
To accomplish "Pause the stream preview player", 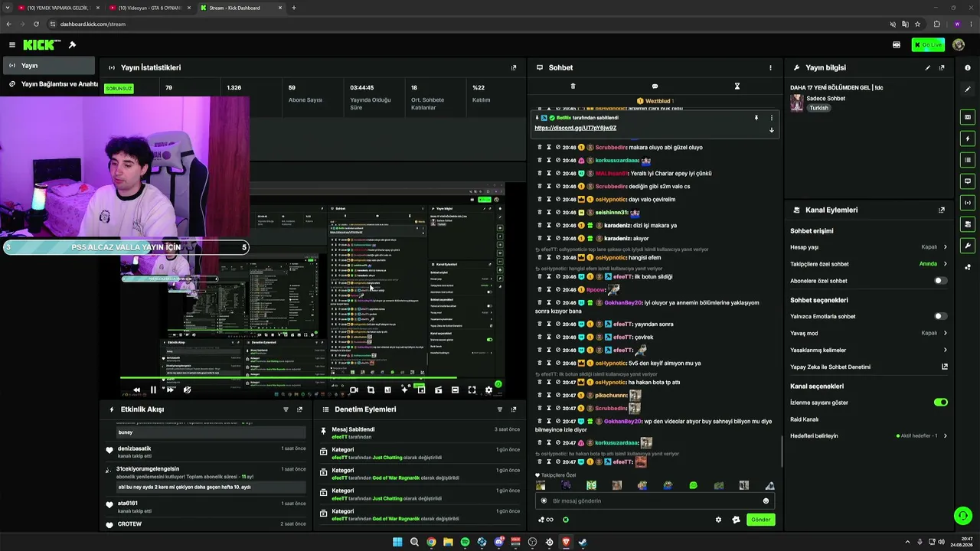I will tap(153, 390).
